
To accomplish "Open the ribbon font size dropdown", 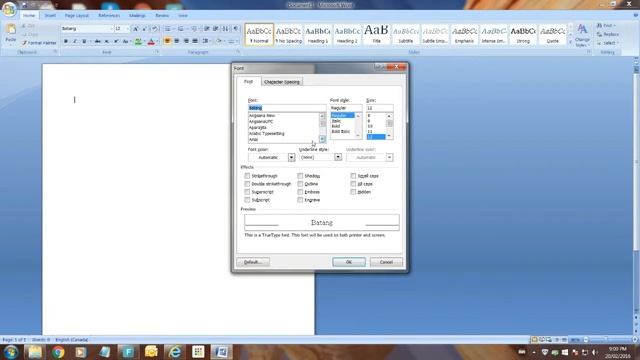I will pos(127,29).
